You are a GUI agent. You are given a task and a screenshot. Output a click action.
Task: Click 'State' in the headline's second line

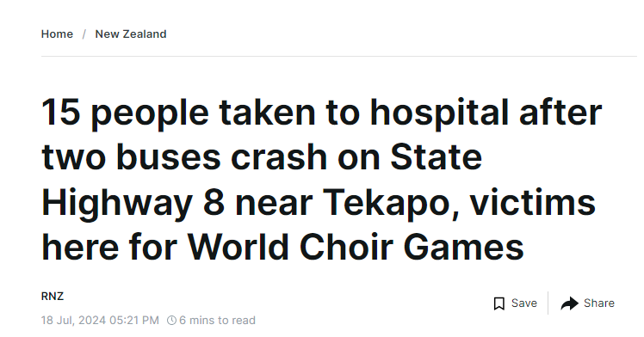click(x=437, y=157)
